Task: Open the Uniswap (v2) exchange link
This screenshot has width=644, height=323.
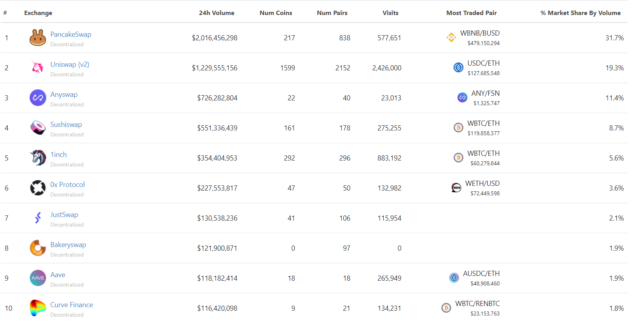Action: [x=70, y=64]
